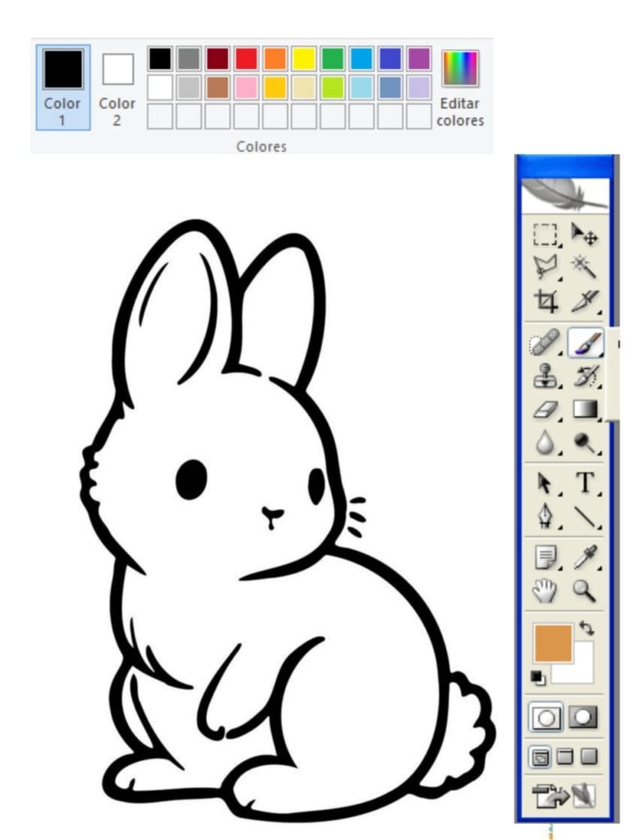The height and width of the screenshot is (840, 630).
Task: Select the Type tool
Action: pyautogui.click(x=585, y=482)
